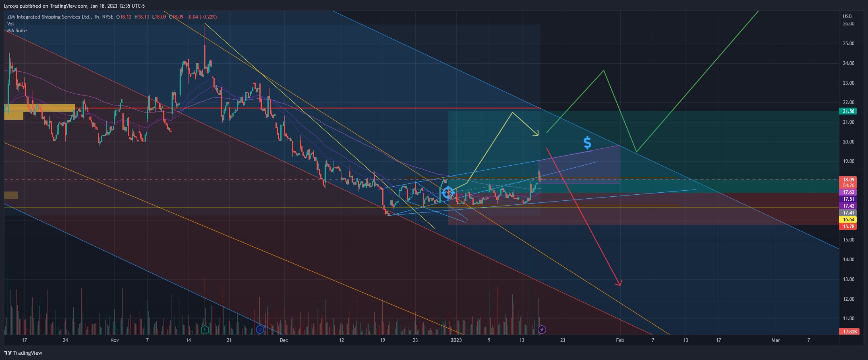Click the Vol indicator label
This screenshot has width=868, height=360.
pyautogui.click(x=10, y=24)
